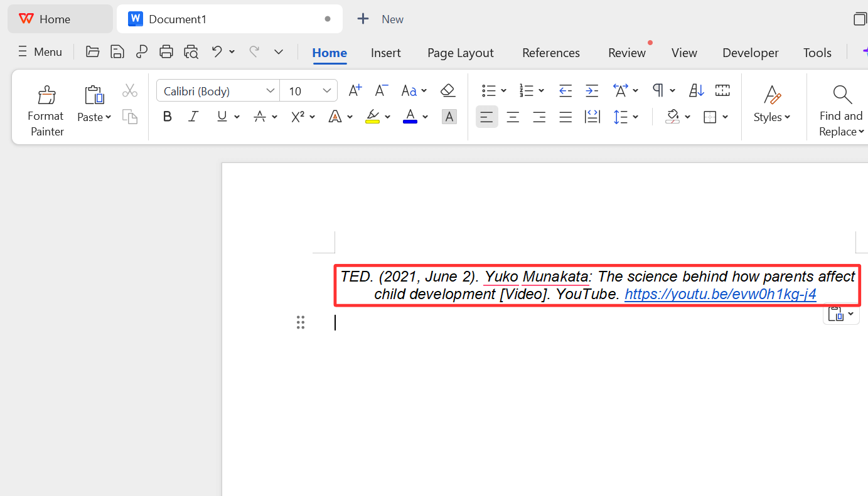This screenshot has width=868, height=496.
Task: Select the Italic formatting icon
Action: [193, 117]
